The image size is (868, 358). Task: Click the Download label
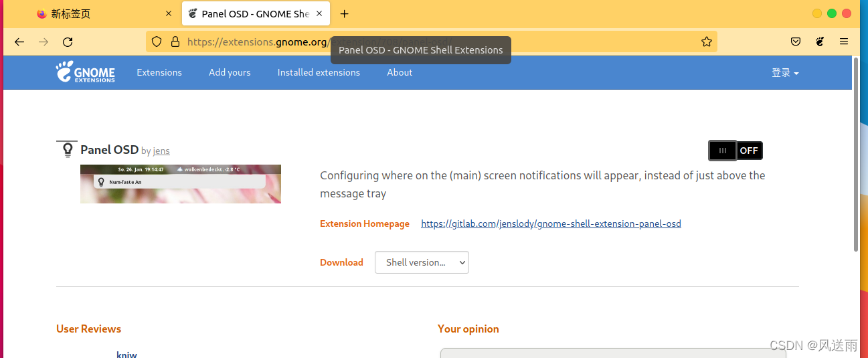(x=341, y=262)
